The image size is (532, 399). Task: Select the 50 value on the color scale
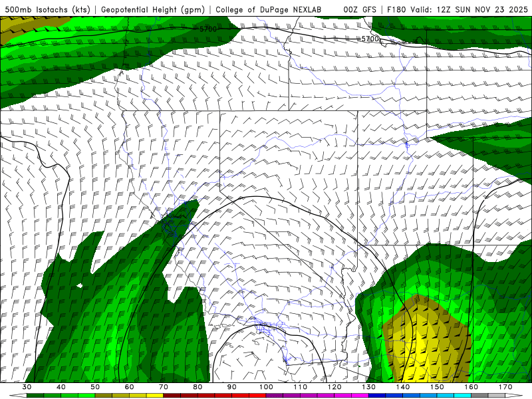95,387
